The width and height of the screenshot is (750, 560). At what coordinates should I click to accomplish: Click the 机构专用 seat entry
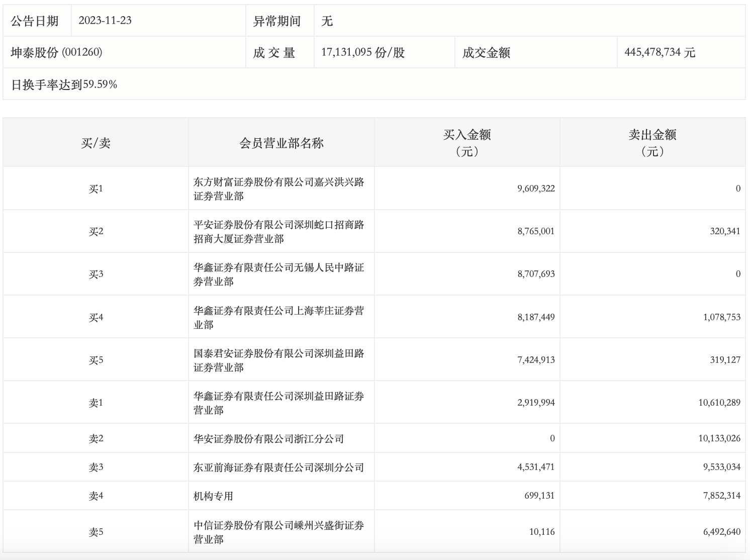point(213,496)
